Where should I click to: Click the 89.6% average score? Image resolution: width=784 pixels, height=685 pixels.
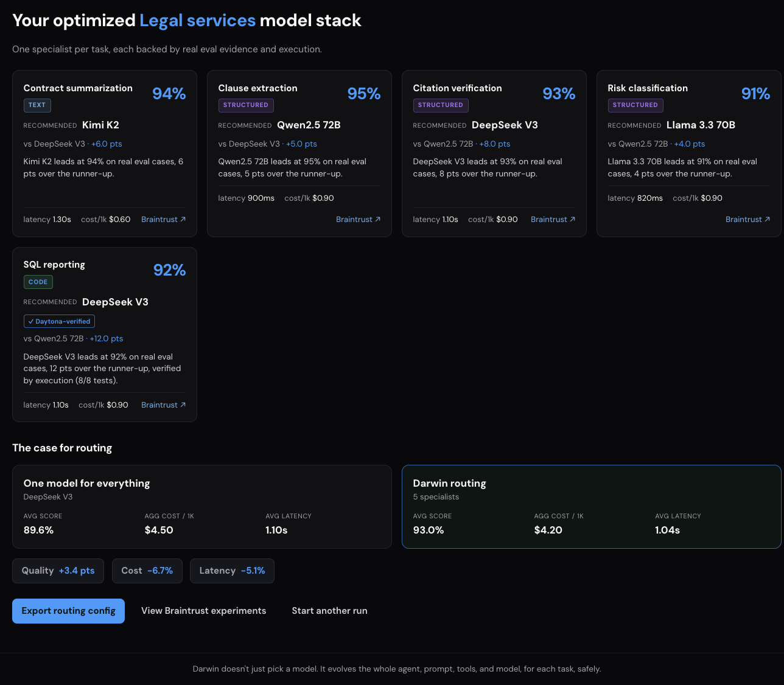[x=39, y=530]
